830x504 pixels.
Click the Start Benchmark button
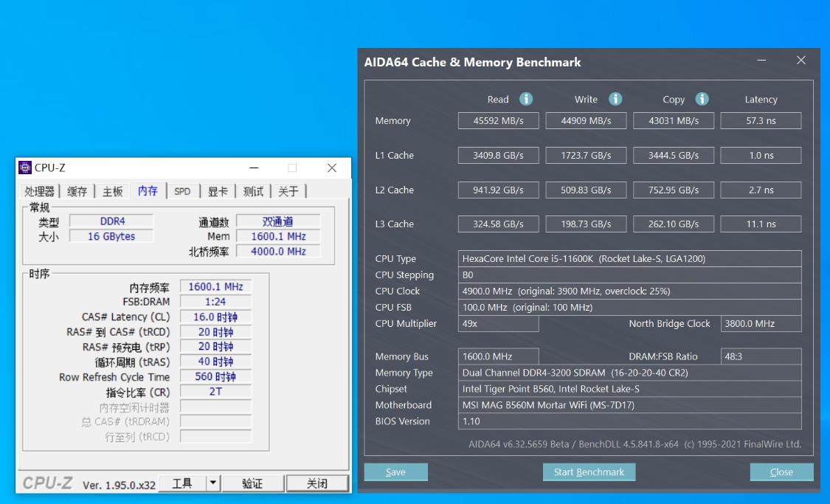[589, 472]
